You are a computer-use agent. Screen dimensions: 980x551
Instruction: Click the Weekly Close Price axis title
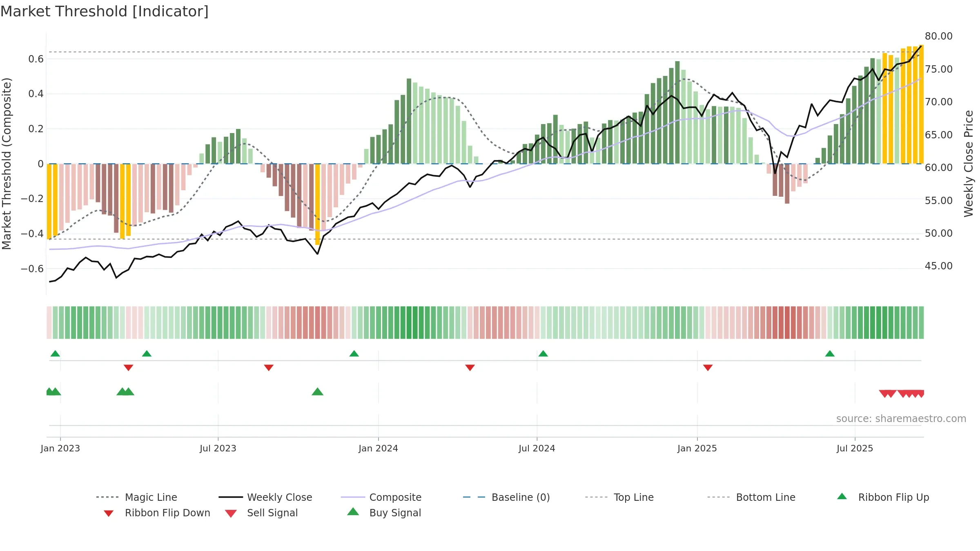pyautogui.click(x=969, y=163)
